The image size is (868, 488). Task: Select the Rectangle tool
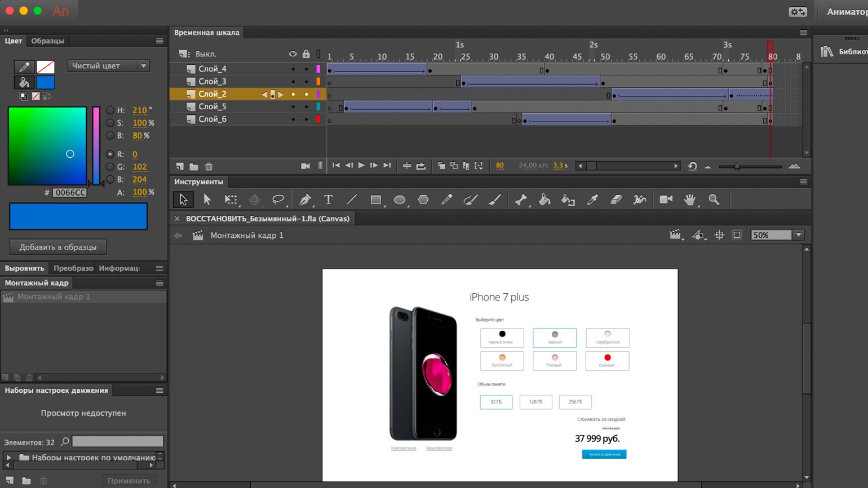[x=376, y=199]
